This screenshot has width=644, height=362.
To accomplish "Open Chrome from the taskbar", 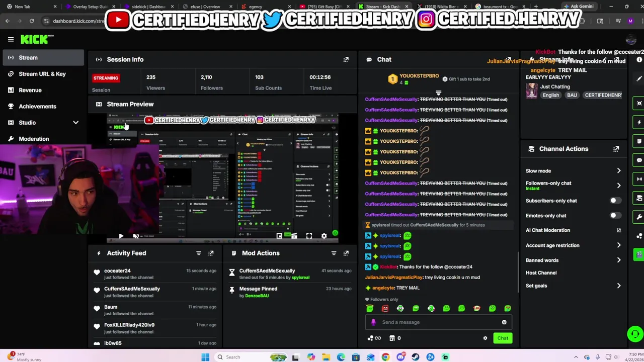I will [x=385, y=357].
